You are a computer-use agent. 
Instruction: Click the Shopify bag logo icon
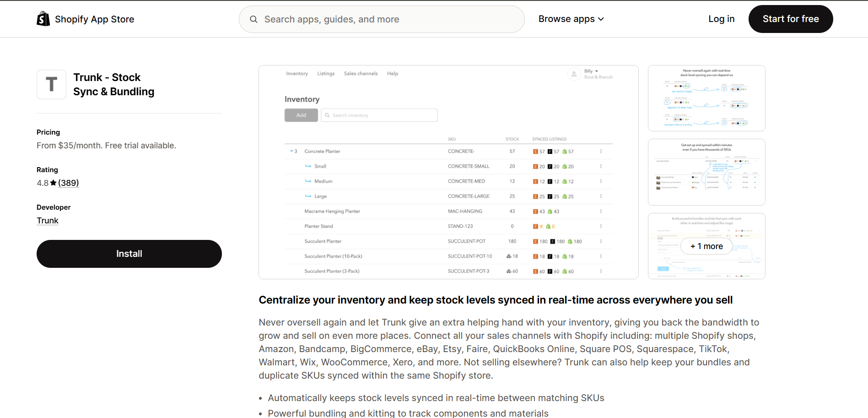(43, 19)
